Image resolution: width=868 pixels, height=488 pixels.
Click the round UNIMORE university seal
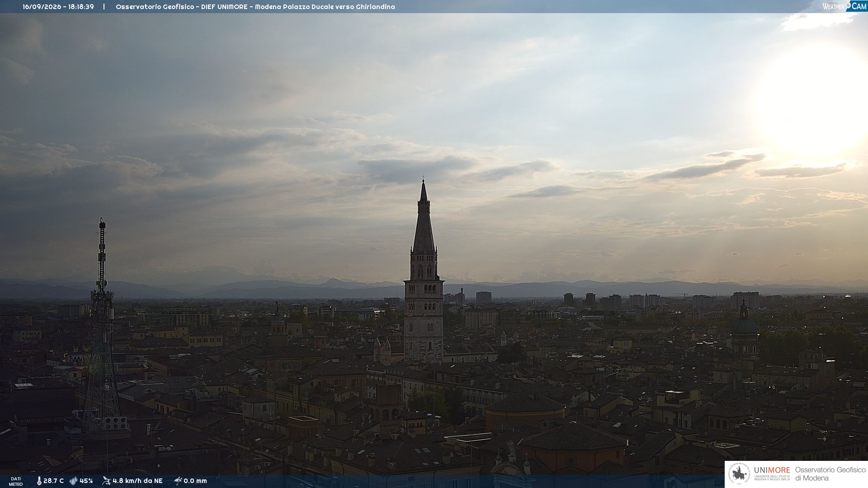pos(740,474)
